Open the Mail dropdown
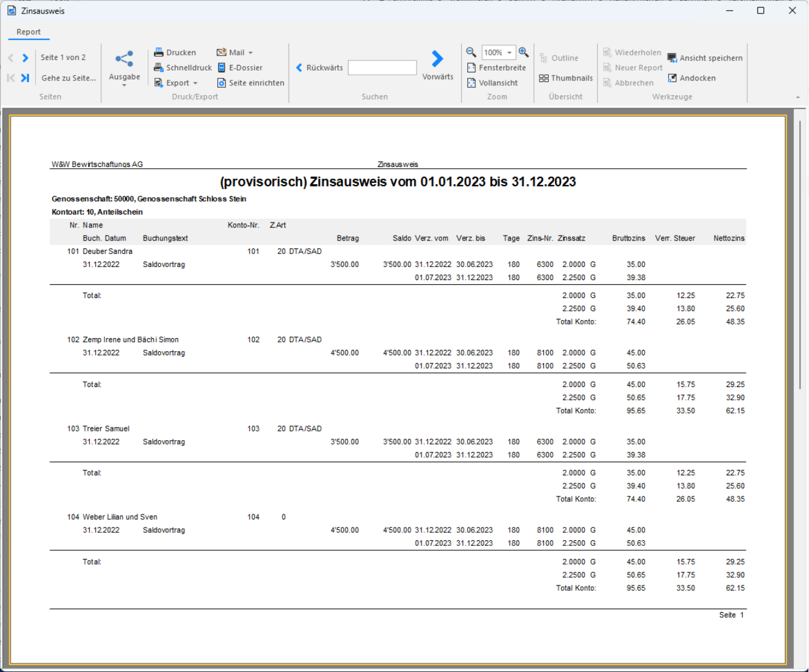This screenshot has height=672, width=809. click(235, 53)
